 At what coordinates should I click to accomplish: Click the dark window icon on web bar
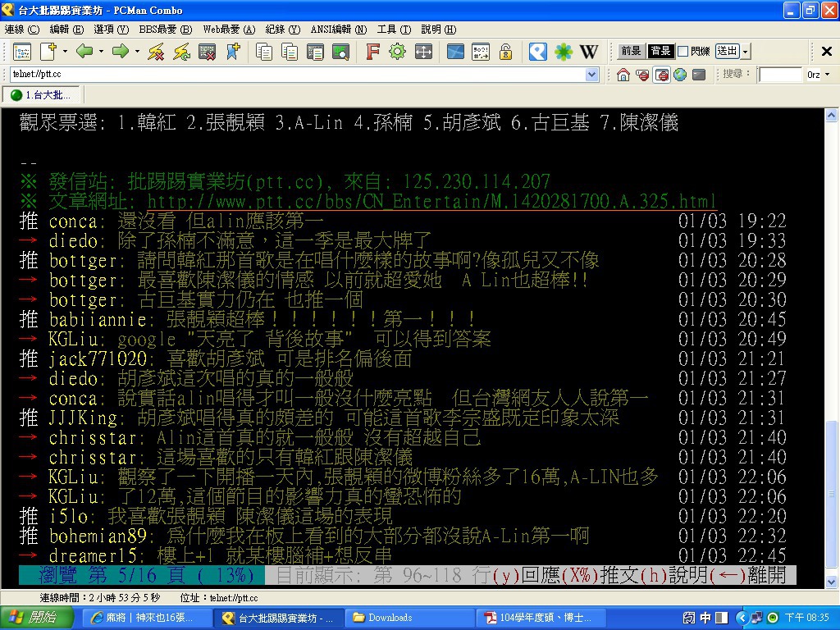click(699, 75)
